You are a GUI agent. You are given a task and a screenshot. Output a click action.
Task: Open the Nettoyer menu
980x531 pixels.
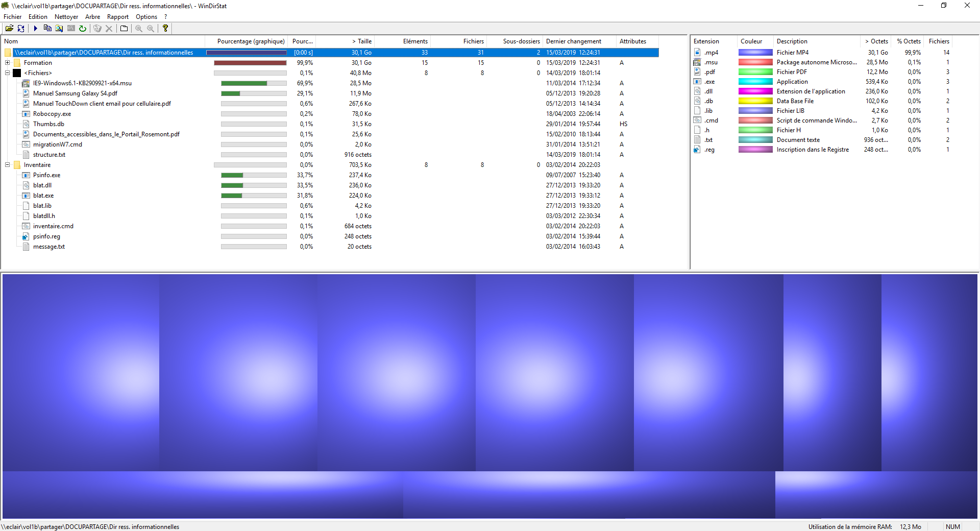point(66,17)
